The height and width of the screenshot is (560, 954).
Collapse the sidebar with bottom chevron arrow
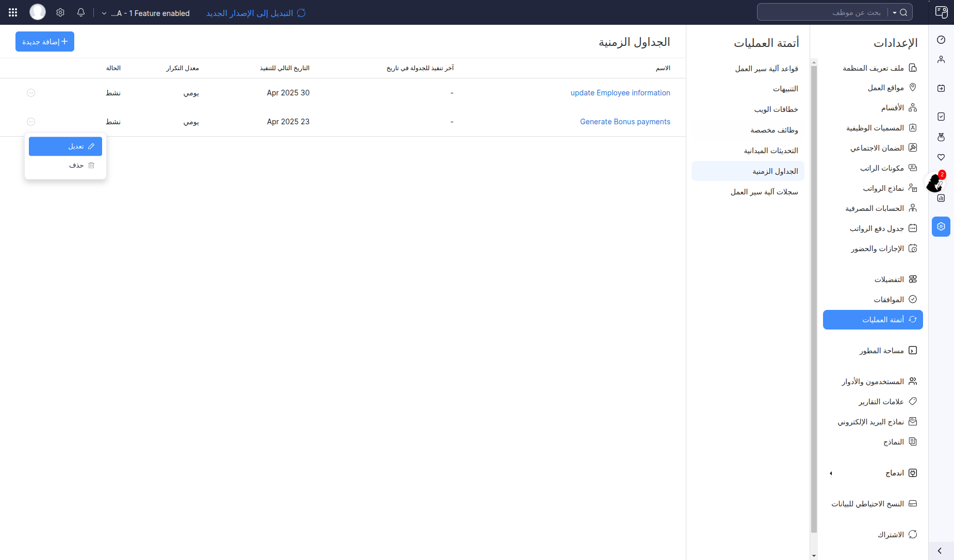[x=940, y=551]
